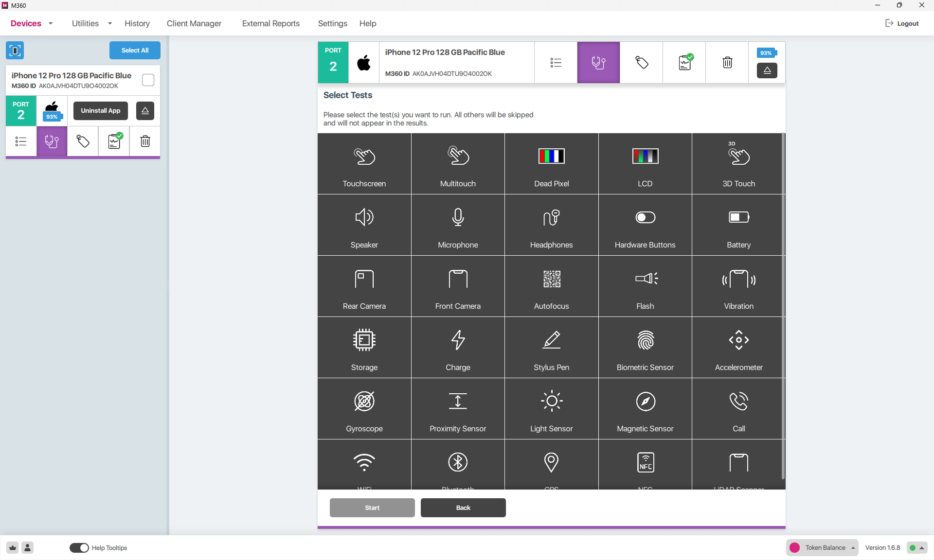
Task: Check the iPhone 12 Pro device checkbox
Action: click(x=148, y=80)
